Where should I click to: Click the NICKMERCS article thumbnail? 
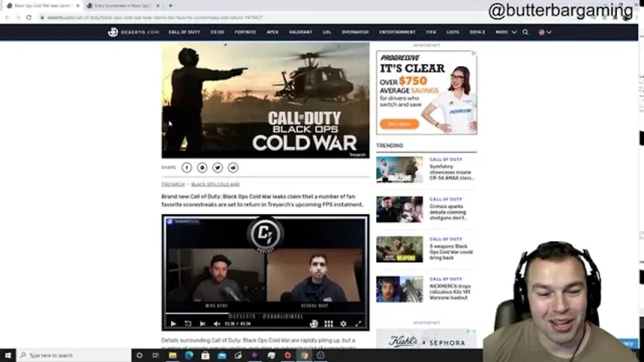[x=399, y=289]
